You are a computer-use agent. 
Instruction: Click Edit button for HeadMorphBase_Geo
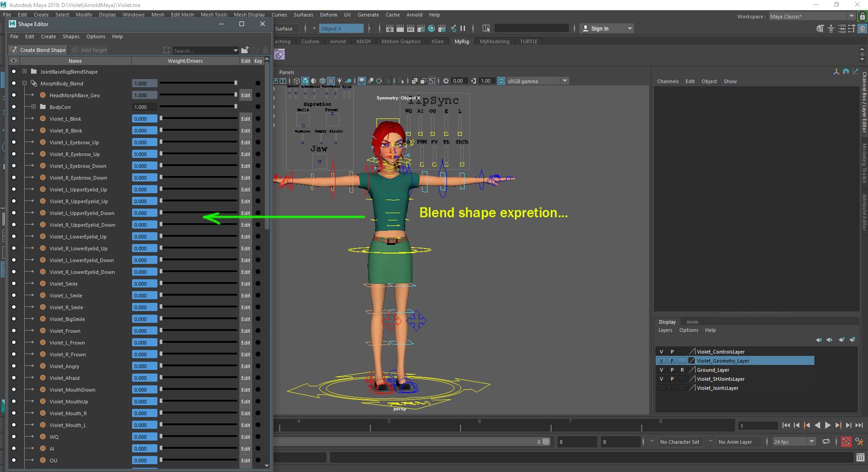(x=245, y=95)
